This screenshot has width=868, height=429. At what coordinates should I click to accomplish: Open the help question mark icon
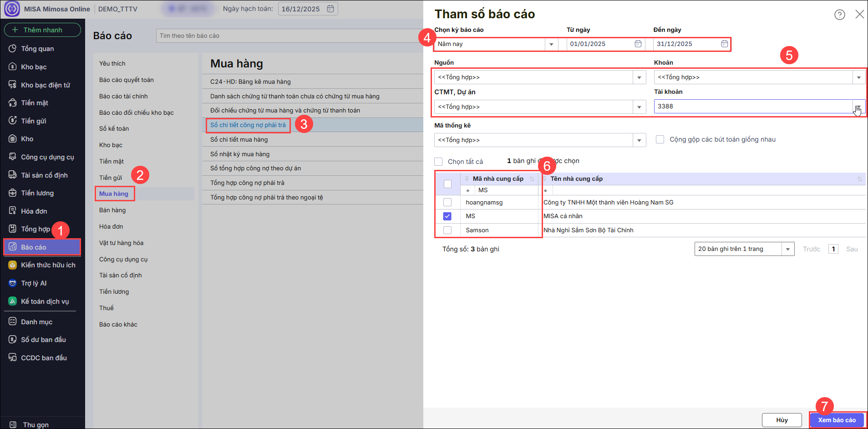839,15
